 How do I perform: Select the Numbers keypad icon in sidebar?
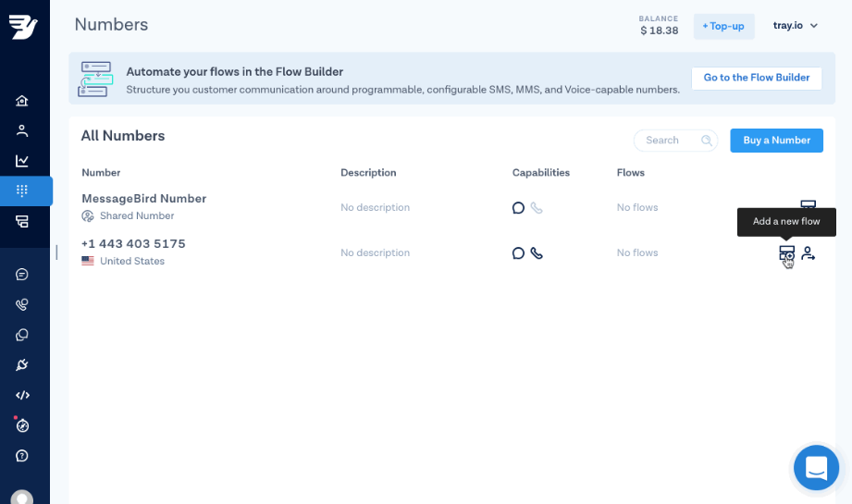click(x=22, y=191)
